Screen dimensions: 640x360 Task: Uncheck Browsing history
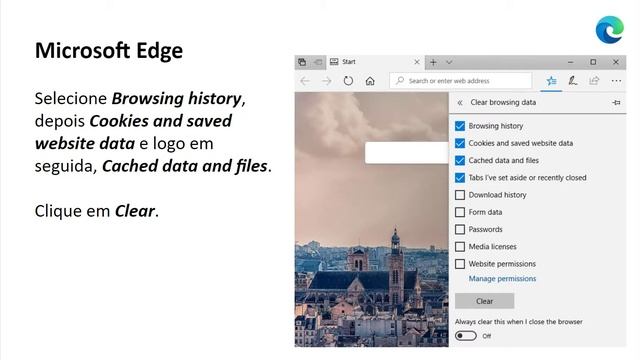click(x=460, y=126)
